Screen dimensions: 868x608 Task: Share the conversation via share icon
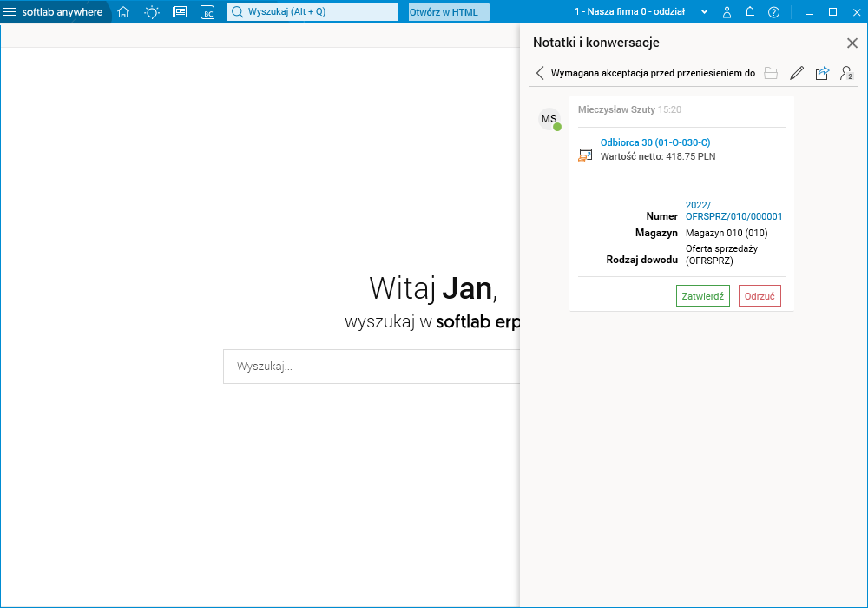822,73
